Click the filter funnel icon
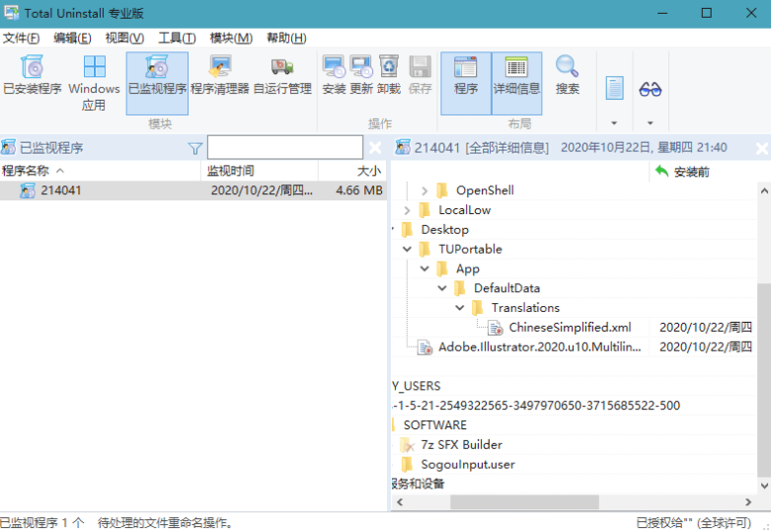771x532 pixels. tap(195, 148)
